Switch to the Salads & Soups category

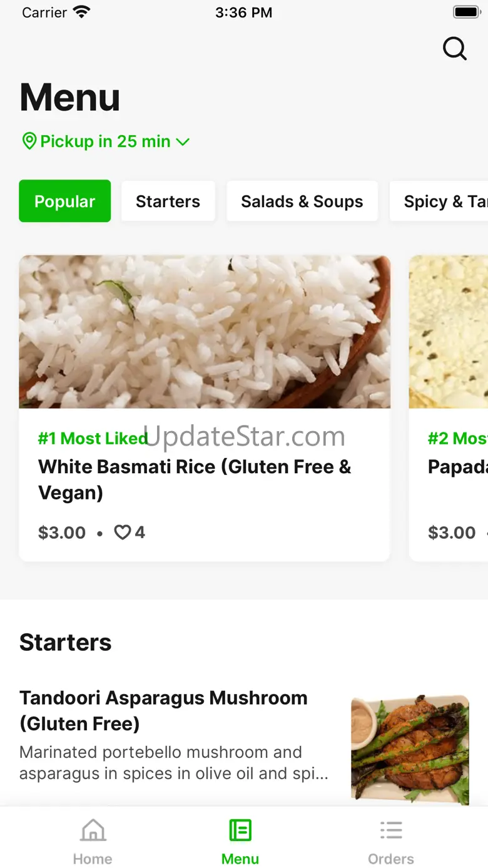302,201
